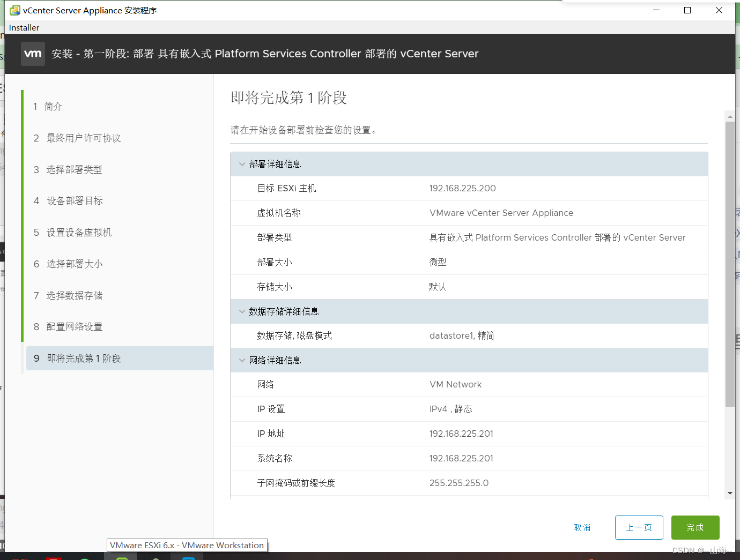Close the vCenter installer window
This screenshot has height=560, width=740.
tap(719, 10)
